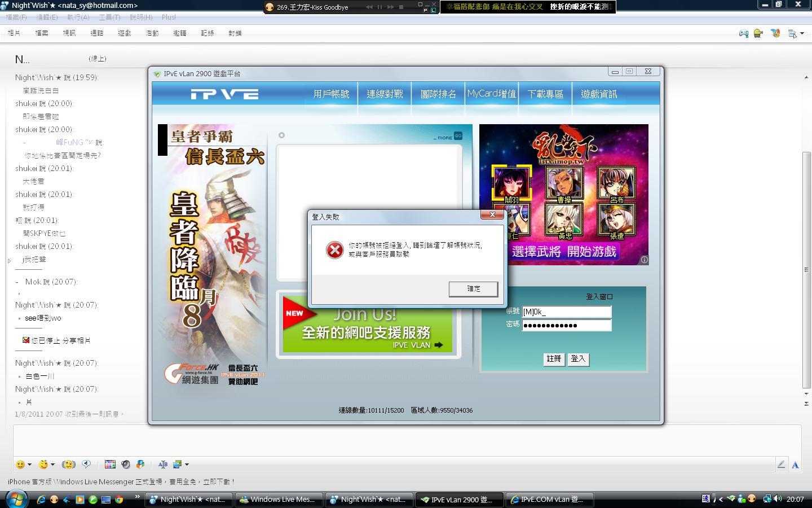
Task: Click the colorful cube icon in chat toolbar
Action: pyautogui.click(x=140, y=465)
